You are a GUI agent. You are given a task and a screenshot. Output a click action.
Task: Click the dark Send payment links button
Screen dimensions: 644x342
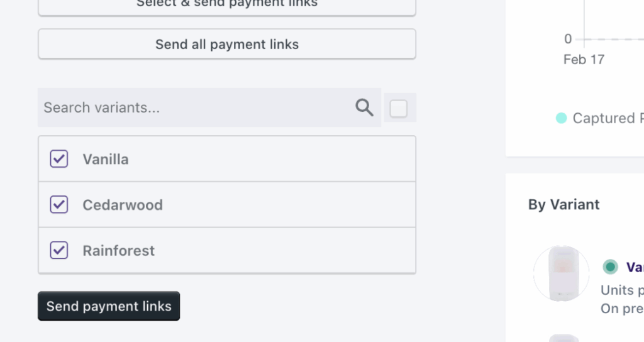[109, 306]
